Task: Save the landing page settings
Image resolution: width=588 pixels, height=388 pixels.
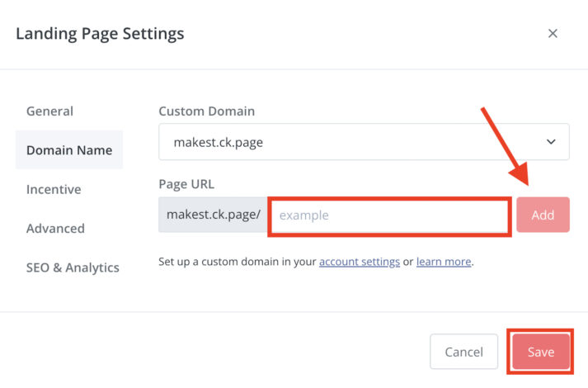Action: pos(541,352)
